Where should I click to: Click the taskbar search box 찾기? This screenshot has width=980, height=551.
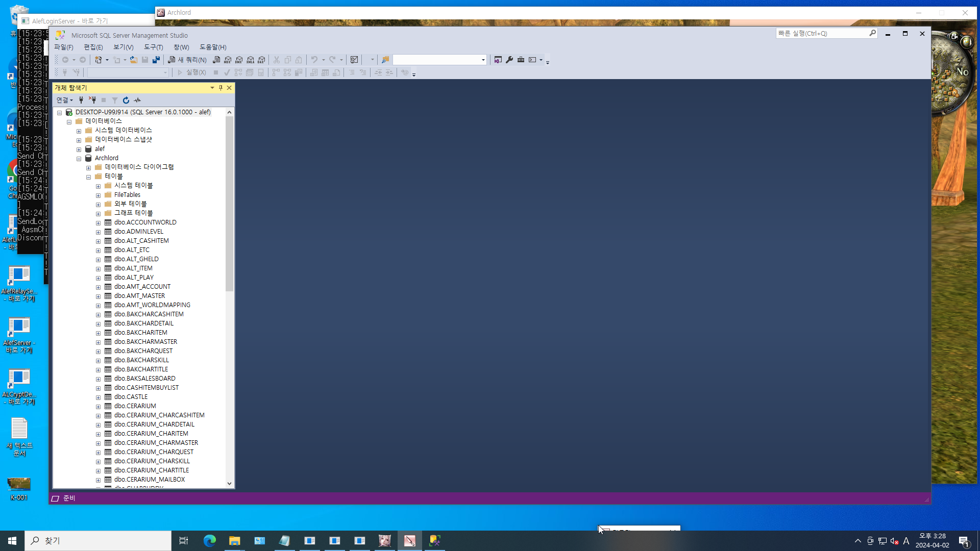98,541
